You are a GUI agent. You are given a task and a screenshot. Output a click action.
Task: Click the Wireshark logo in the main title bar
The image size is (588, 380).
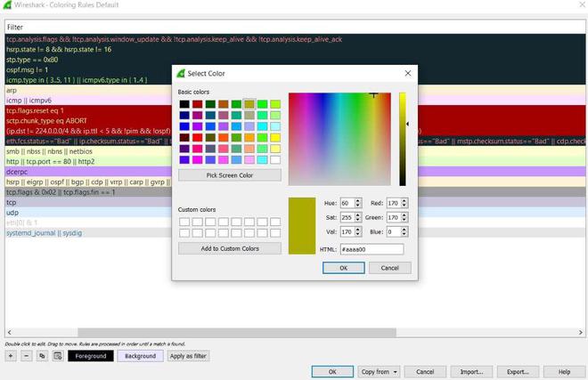(x=7, y=4)
